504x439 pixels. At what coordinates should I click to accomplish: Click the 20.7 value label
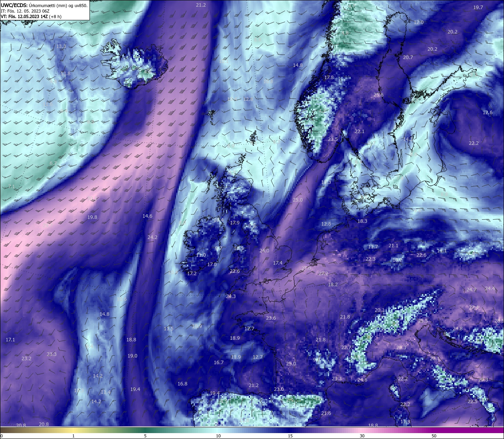pyautogui.click(x=408, y=57)
